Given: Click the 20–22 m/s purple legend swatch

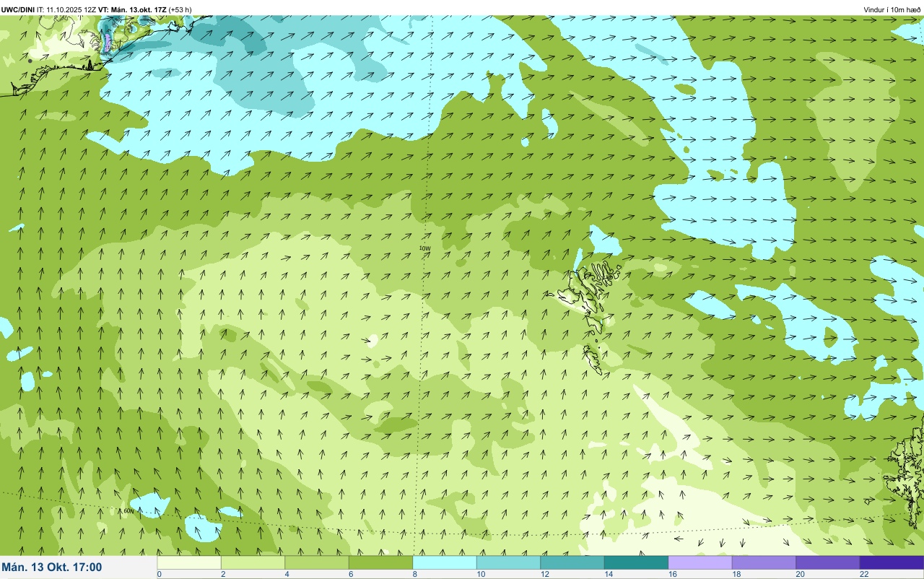Looking at the screenshot, I should [x=828, y=562].
